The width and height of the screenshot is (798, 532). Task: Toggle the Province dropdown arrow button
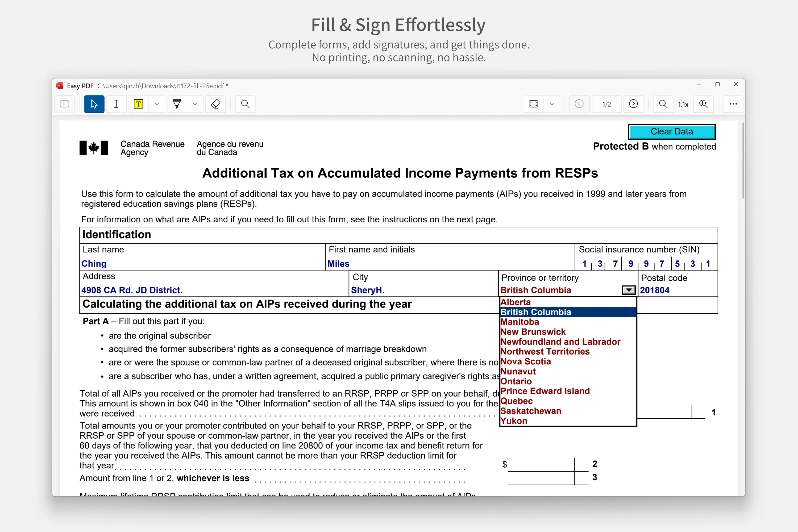pyautogui.click(x=629, y=290)
